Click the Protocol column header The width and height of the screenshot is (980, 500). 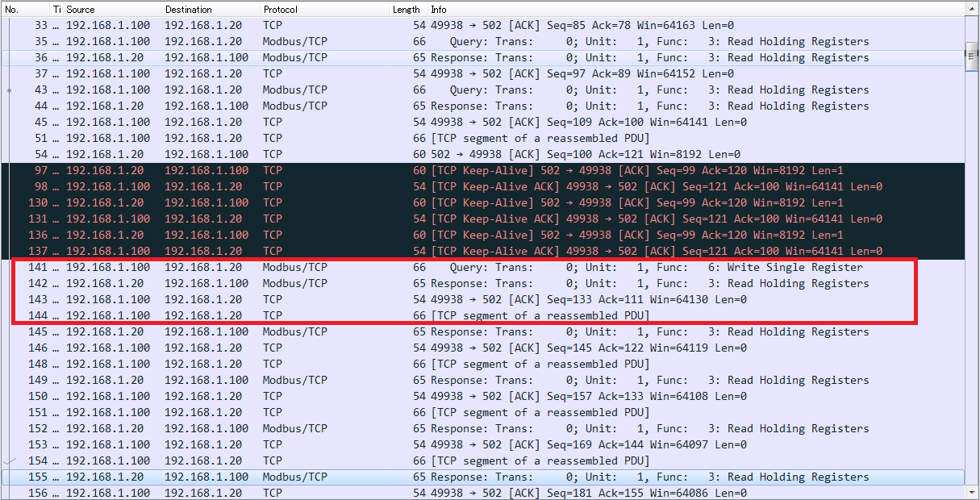325,10
